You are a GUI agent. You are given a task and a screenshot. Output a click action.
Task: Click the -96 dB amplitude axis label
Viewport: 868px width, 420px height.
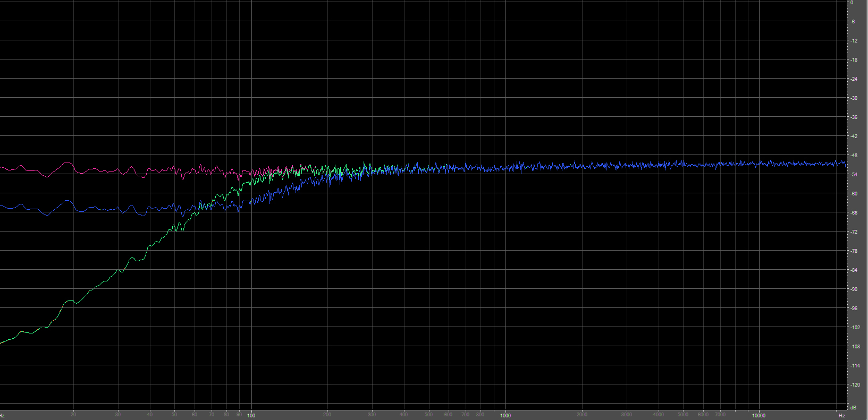(853, 308)
